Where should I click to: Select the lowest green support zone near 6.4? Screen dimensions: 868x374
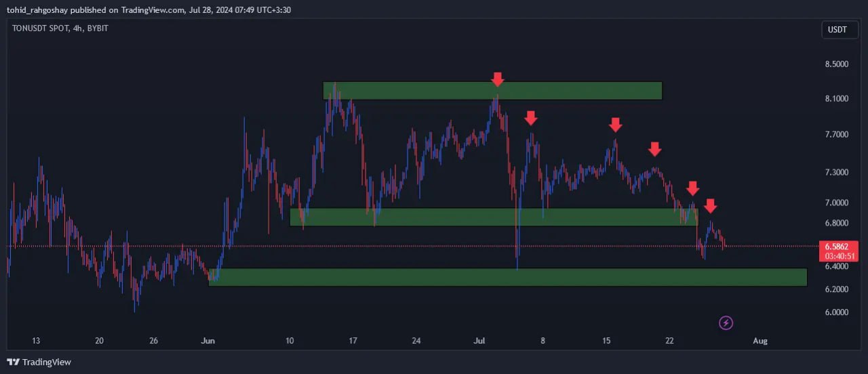pos(507,277)
